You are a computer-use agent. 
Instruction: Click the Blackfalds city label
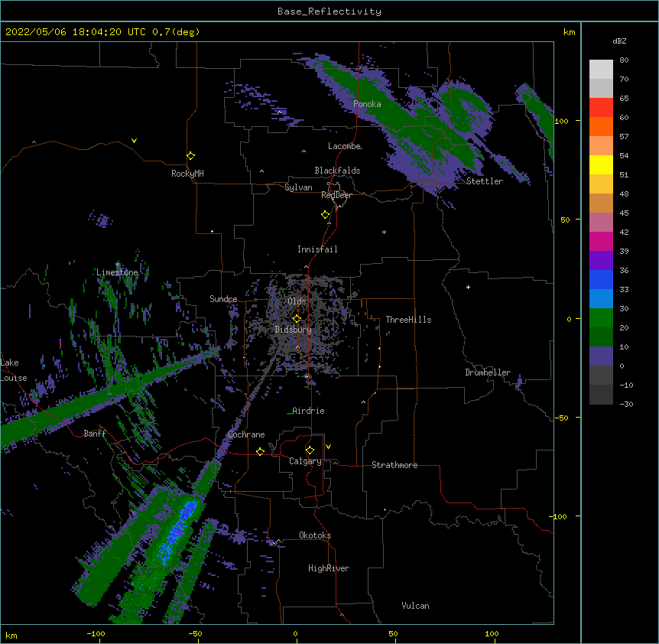point(337,171)
